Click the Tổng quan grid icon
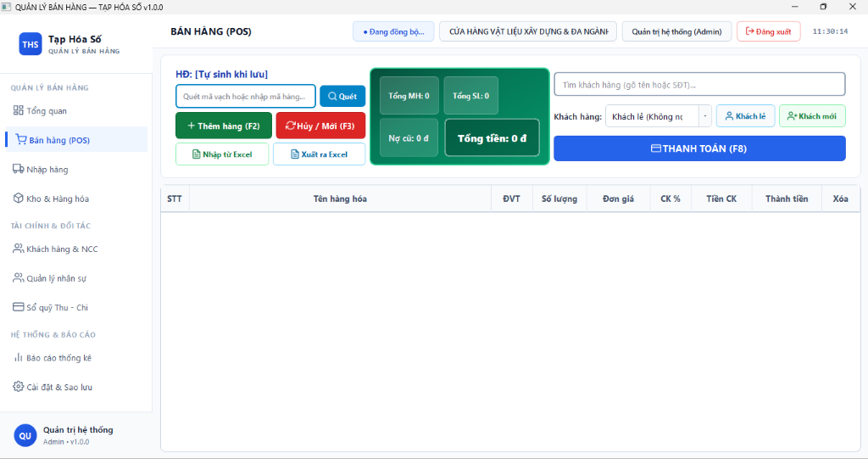This screenshot has width=868, height=459. pyautogui.click(x=19, y=110)
